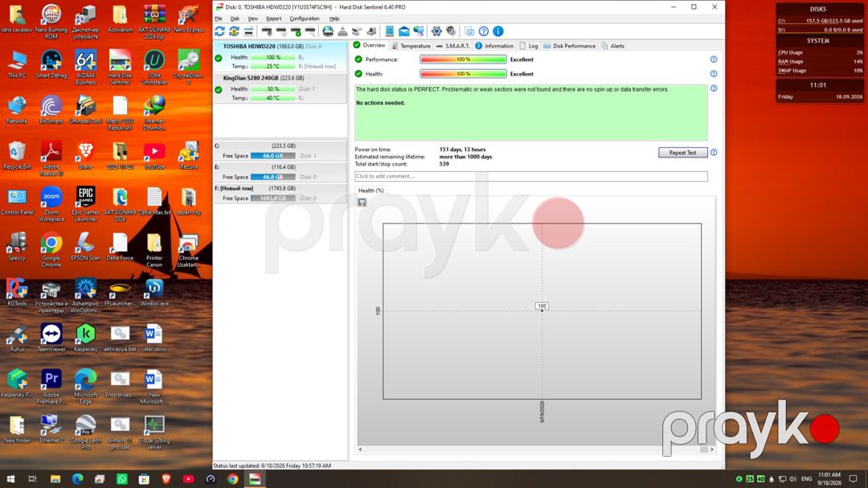Click the blue notepad report toolbar icon
The image size is (868, 488).
pos(390,31)
